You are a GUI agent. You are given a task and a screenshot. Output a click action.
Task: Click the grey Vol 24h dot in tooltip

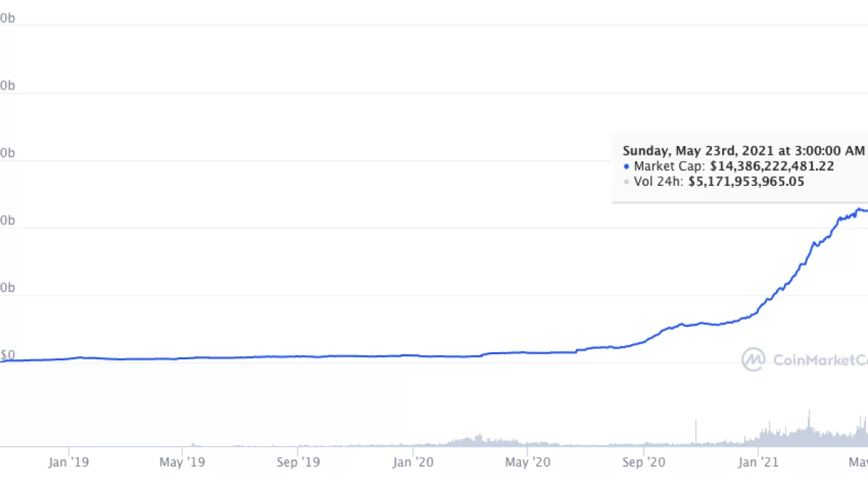tap(626, 181)
